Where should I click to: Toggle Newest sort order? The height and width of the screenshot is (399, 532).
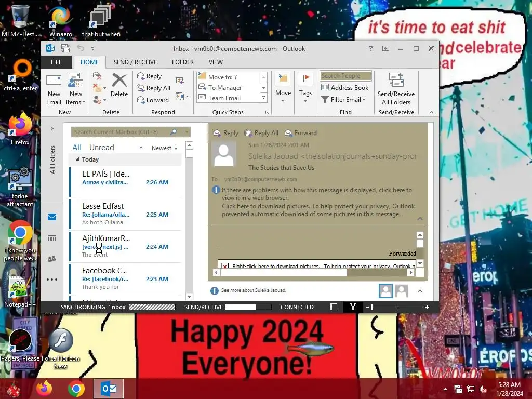165,148
